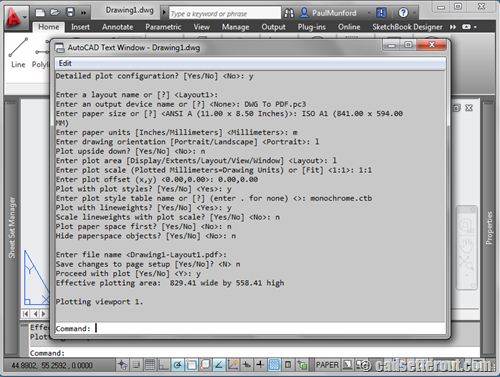Click the Help question mark icon
Viewport: 500px width, 377px height.
403,13
